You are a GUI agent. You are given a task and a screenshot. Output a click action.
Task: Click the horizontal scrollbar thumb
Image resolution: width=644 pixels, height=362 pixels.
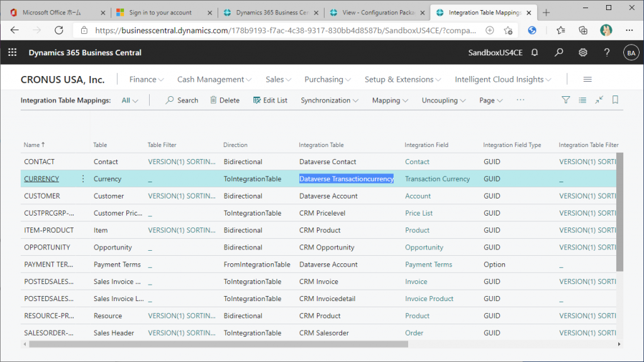point(218,344)
